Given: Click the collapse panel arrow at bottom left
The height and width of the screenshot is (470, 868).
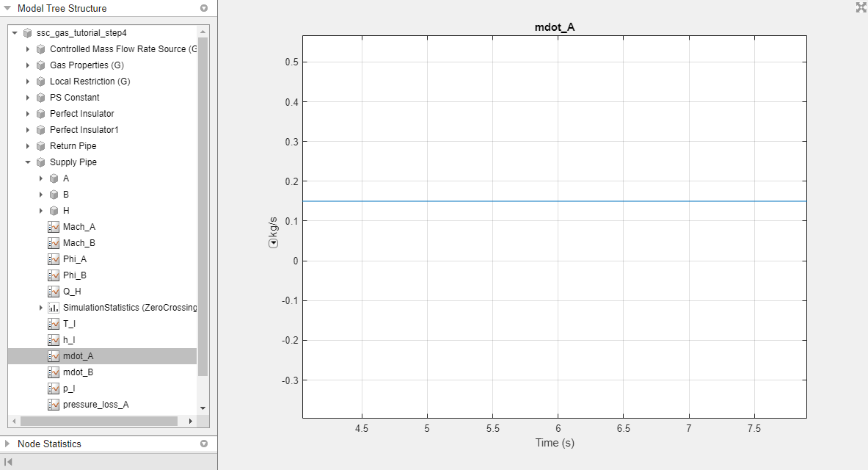Looking at the screenshot, I should (8, 462).
